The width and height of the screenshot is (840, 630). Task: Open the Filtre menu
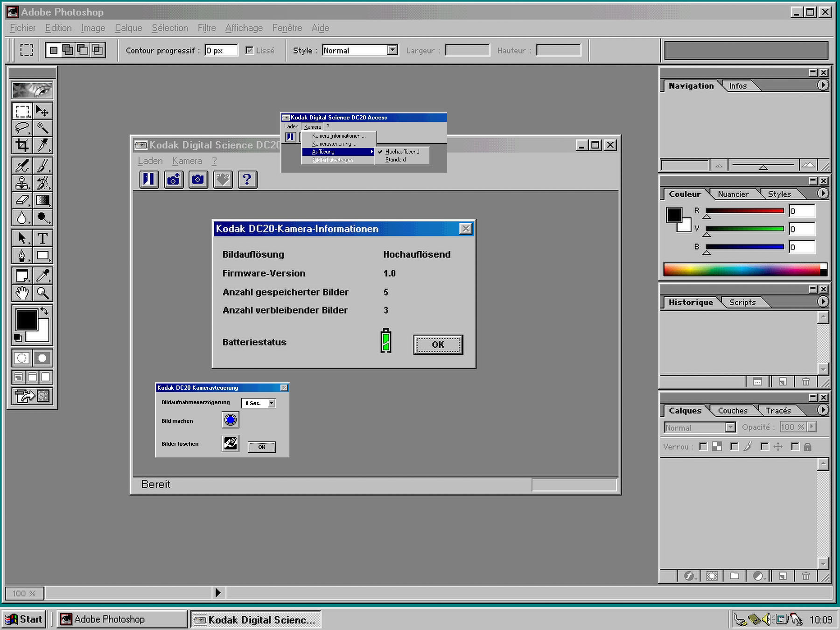[x=207, y=28]
